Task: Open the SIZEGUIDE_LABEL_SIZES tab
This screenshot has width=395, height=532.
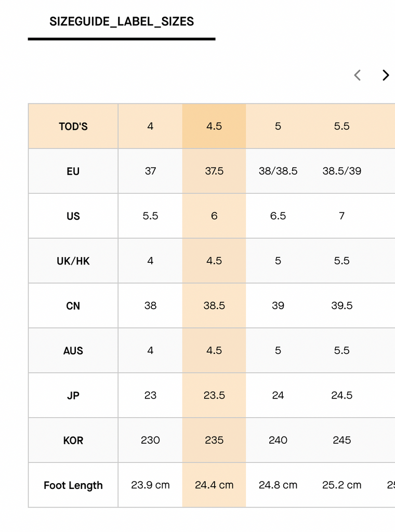Action: point(122,22)
